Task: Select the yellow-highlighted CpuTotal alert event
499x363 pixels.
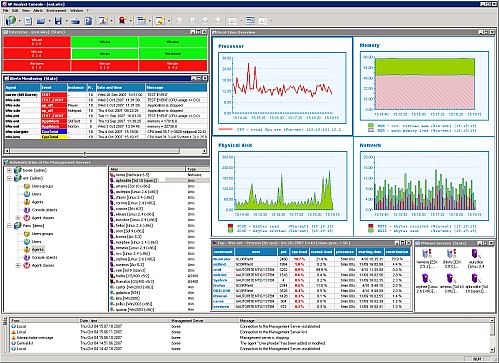Action: [54, 137]
